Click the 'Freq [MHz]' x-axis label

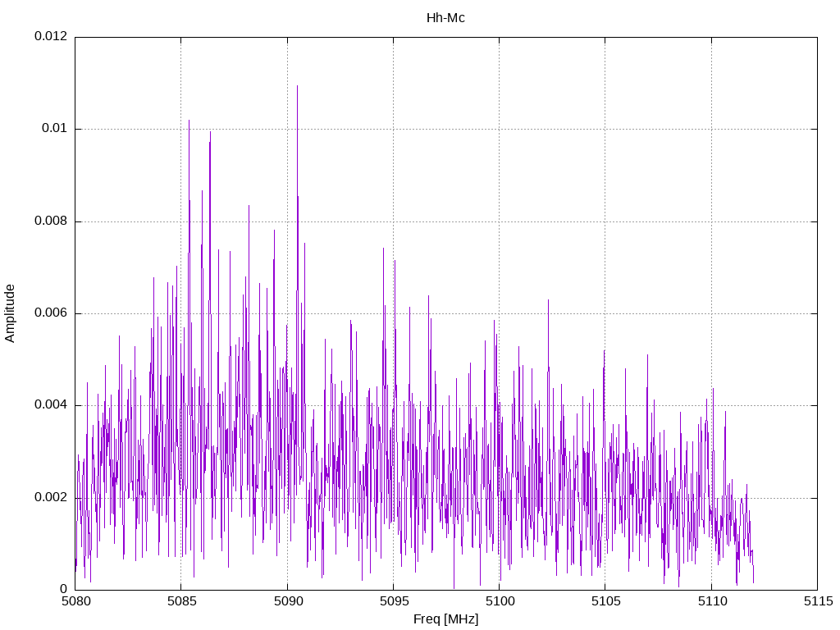445,619
